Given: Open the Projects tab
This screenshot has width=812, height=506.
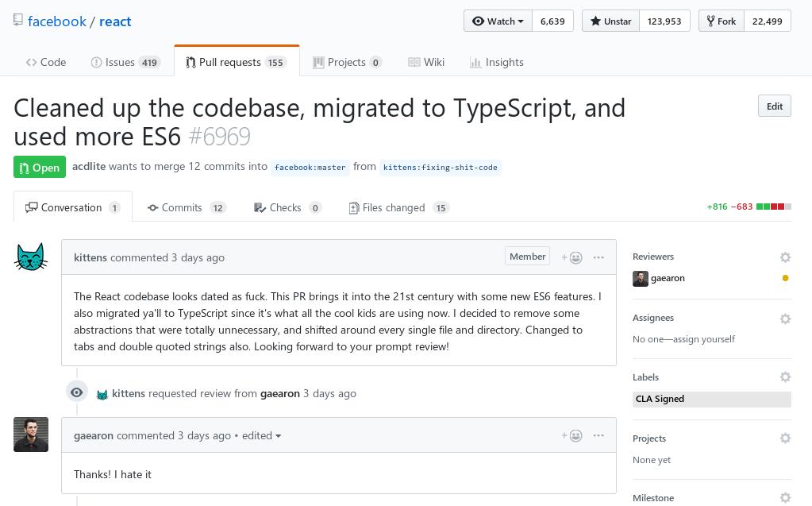Looking at the screenshot, I should click(347, 62).
